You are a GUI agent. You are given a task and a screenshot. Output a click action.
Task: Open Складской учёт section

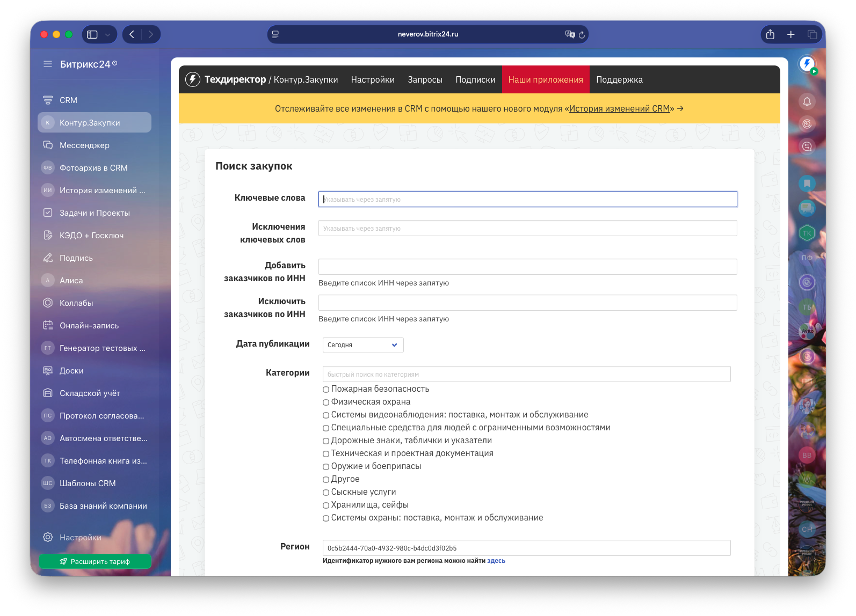pos(95,393)
